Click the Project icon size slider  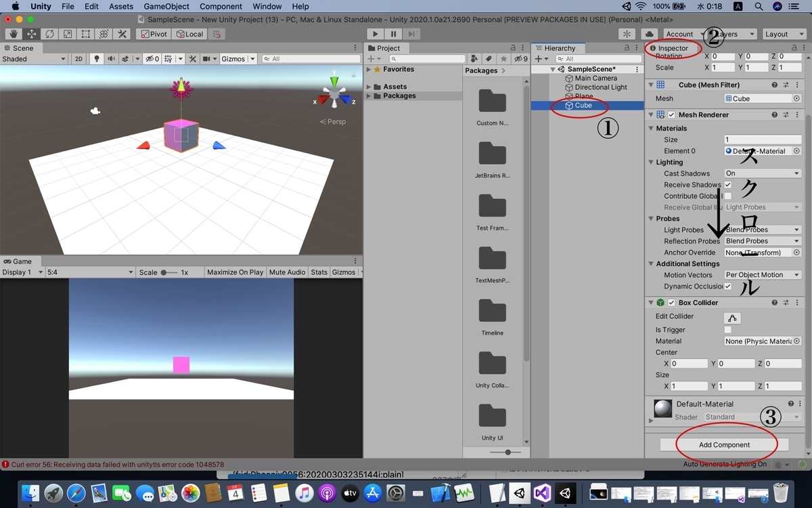pyautogui.click(x=507, y=452)
